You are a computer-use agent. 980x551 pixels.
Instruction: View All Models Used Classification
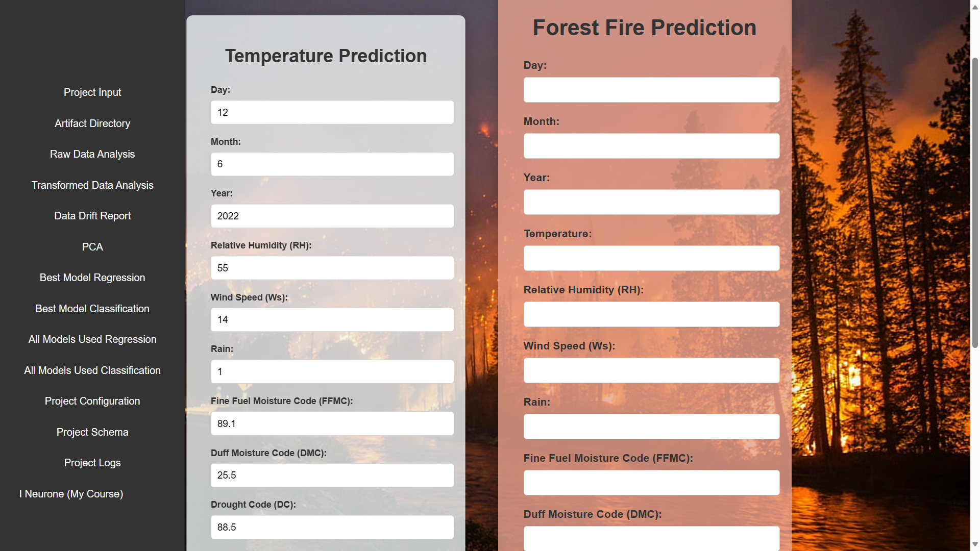(x=92, y=370)
